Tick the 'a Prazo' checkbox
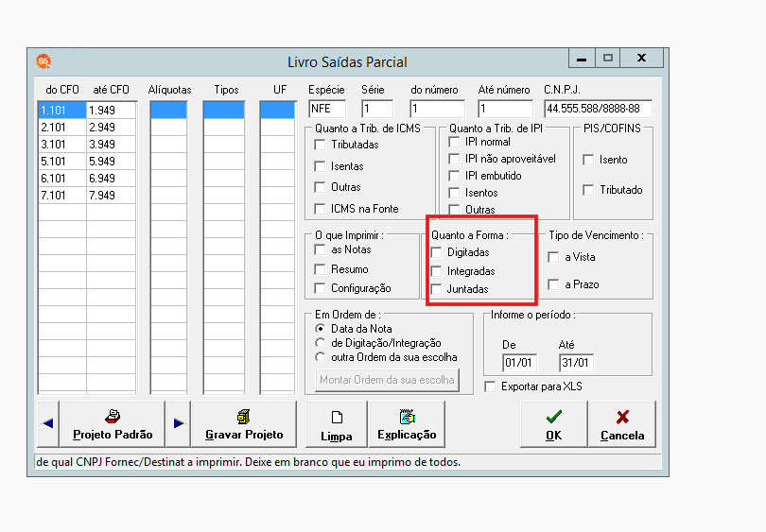 [x=553, y=284]
